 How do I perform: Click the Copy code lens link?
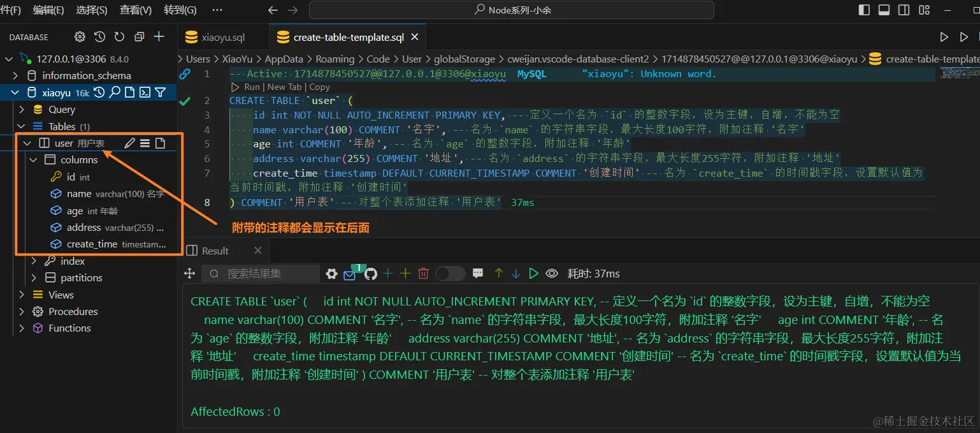(320, 87)
